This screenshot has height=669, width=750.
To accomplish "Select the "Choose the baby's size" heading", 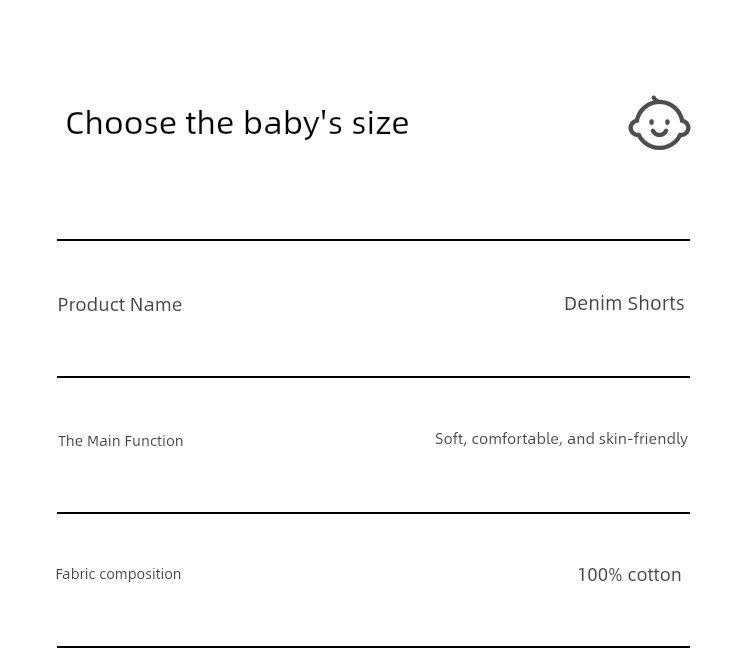I will pyautogui.click(x=237, y=123).
